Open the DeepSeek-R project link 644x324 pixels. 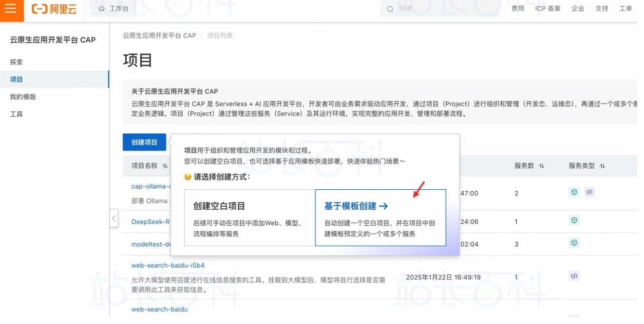(x=151, y=222)
